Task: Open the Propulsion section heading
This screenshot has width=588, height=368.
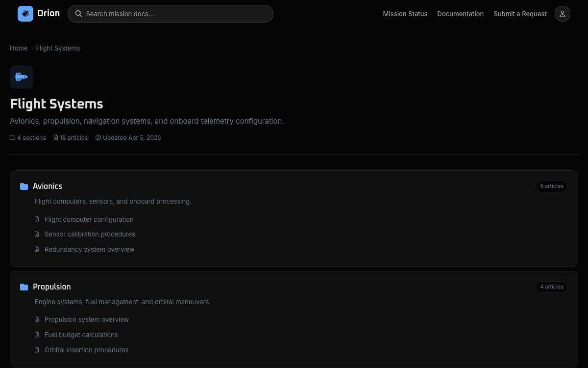Action: (x=52, y=287)
